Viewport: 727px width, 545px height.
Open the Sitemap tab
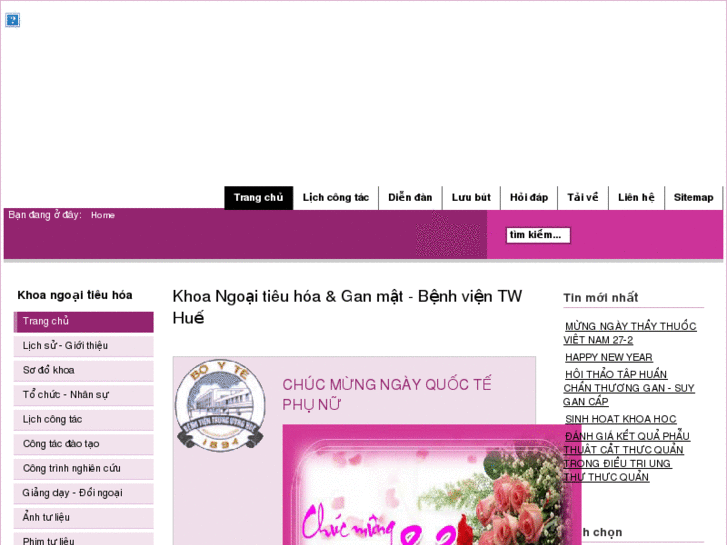pos(693,198)
